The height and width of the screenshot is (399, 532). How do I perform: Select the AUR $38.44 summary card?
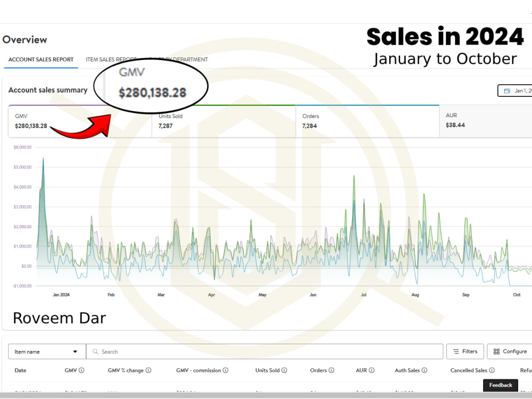tap(486, 121)
